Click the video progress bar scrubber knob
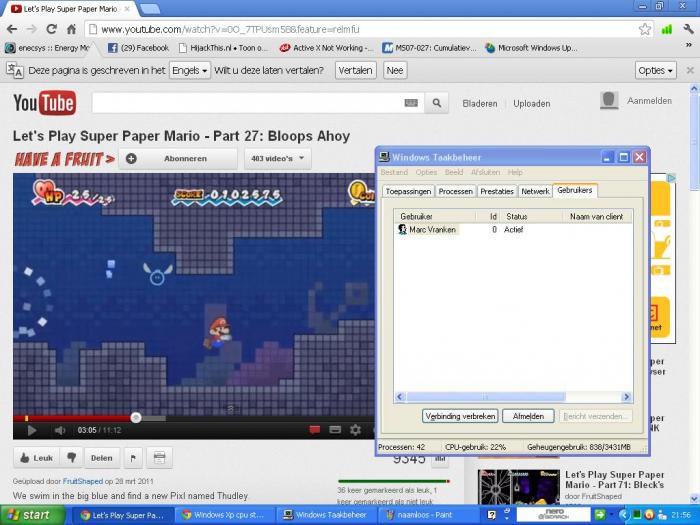Screen dimensions: 700x525 [136, 417]
